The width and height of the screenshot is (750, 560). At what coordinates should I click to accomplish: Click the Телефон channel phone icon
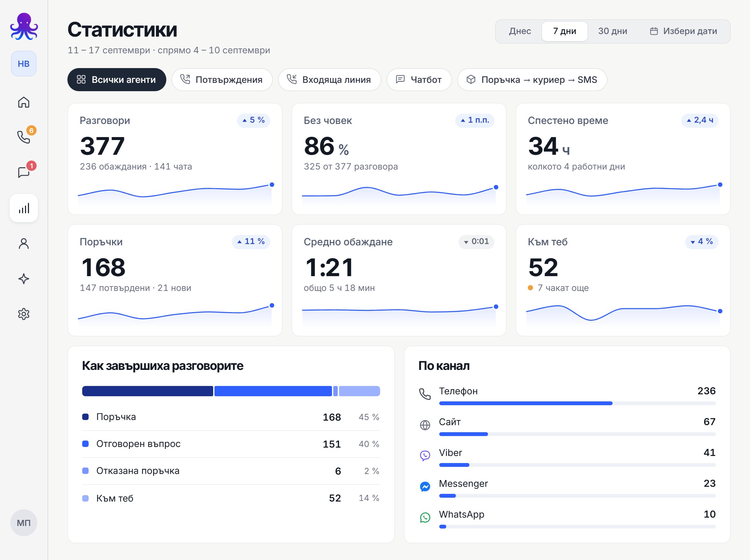coord(425,394)
